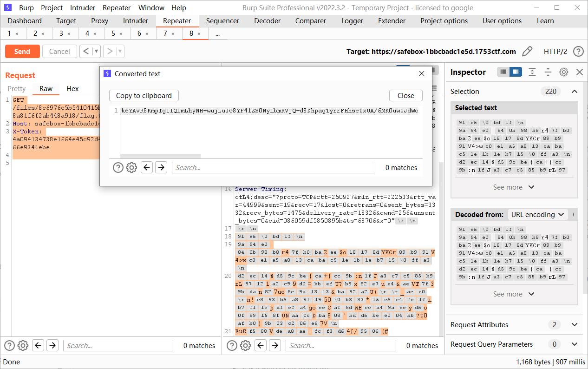This screenshot has width=588, height=369.
Task: Switch to the Decoder tool tab
Action: [268, 21]
